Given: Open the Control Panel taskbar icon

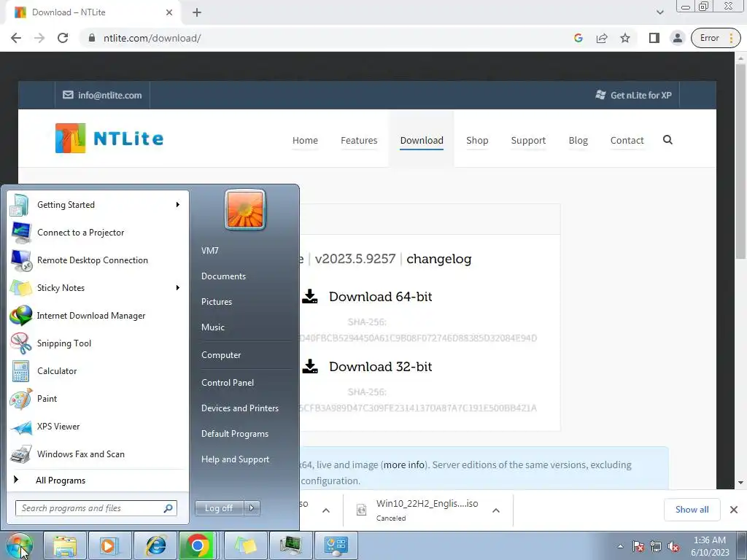Looking at the screenshot, I should [x=336, y=545].
